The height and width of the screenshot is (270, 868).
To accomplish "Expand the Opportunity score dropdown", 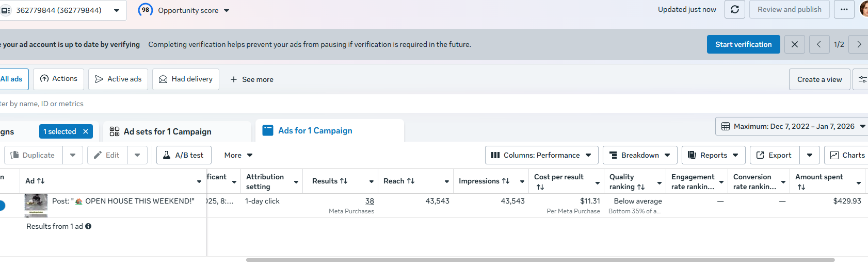I will tap(227, 10).
